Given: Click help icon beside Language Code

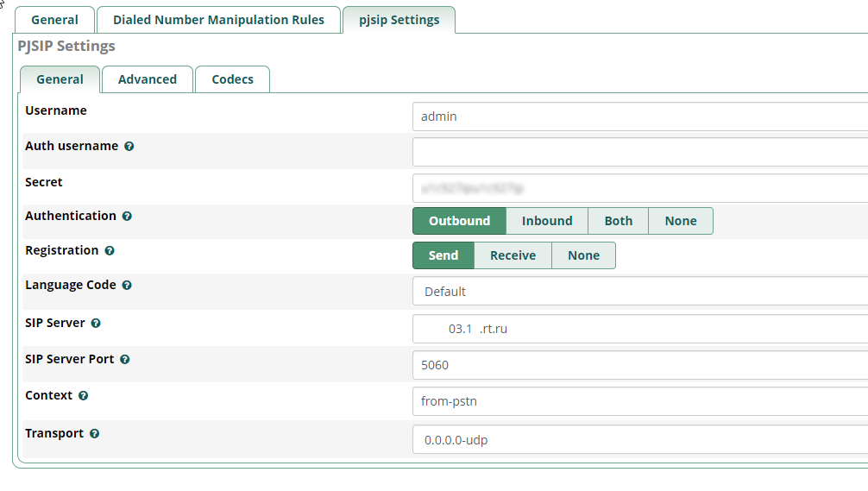Looking at the screenshot, I should (x=127, y=286).
